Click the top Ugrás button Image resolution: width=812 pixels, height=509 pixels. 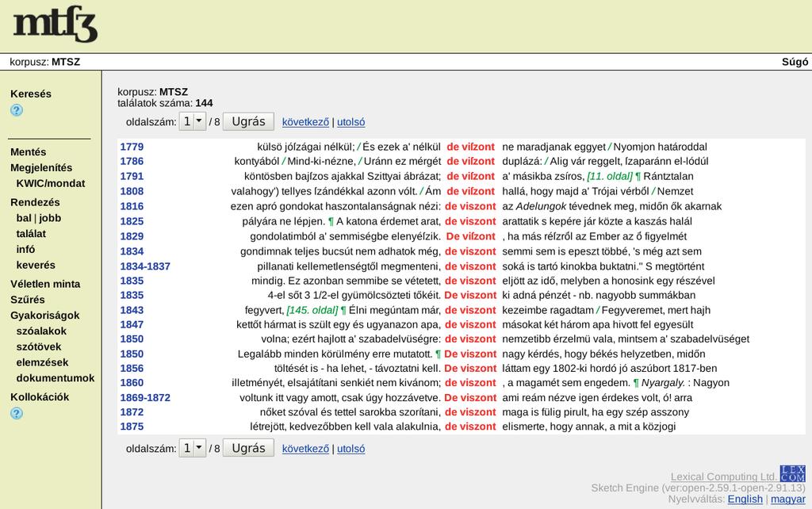click(248, 121)
